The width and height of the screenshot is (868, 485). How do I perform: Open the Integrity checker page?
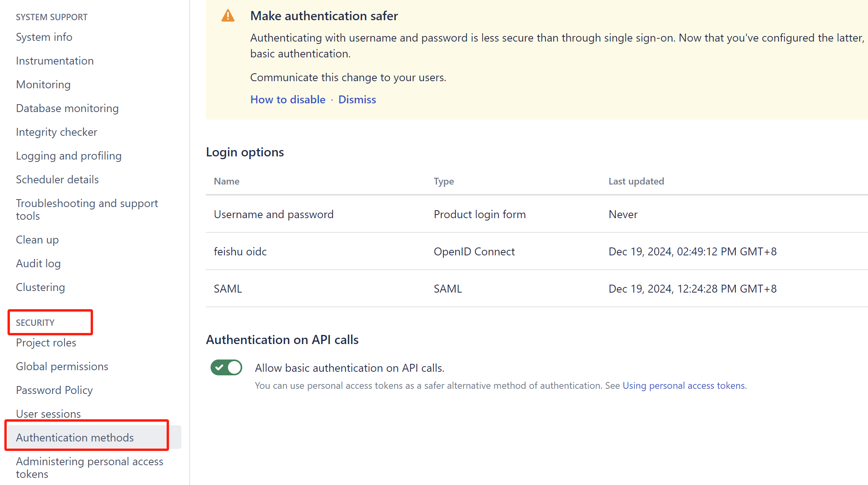click(57, 132)
